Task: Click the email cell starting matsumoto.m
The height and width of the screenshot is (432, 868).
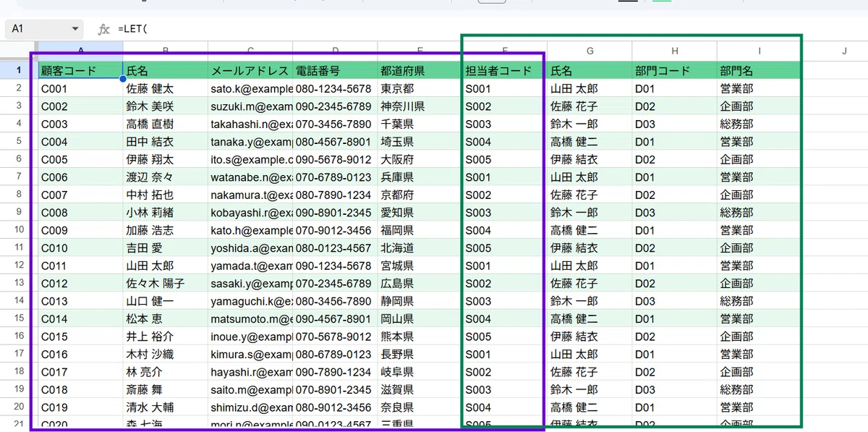Action: [x=250, y=319]
